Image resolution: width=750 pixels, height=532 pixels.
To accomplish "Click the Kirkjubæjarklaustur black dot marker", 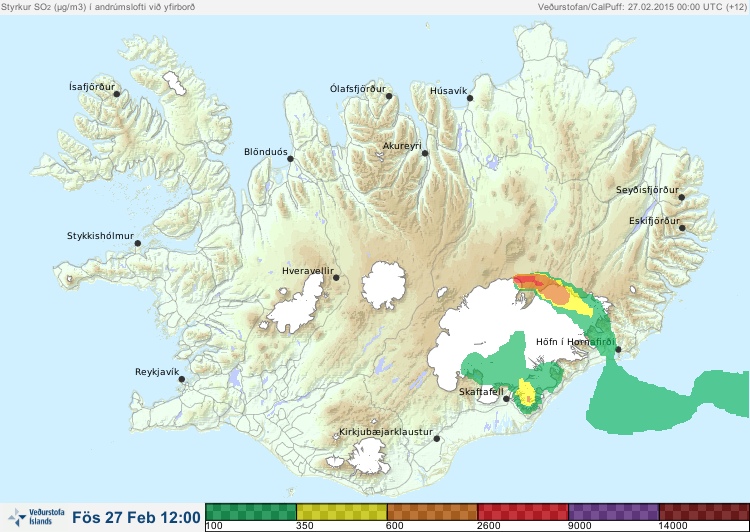I will point(437,439).
